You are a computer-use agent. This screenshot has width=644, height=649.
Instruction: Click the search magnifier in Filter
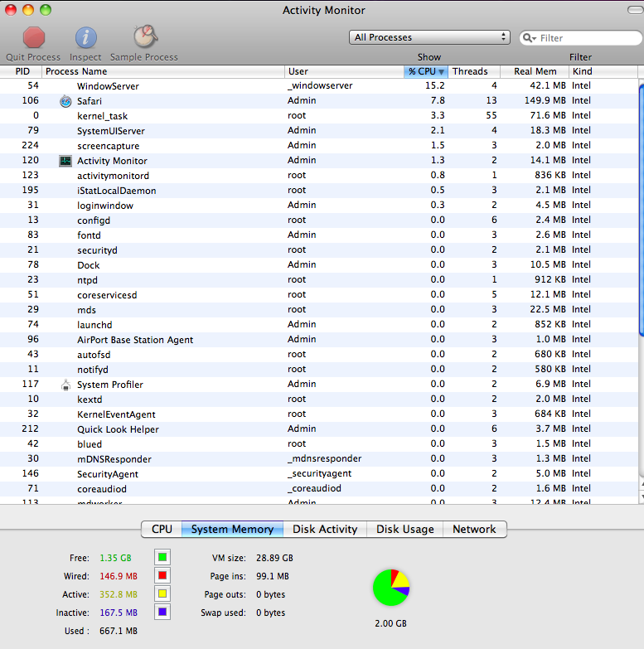coord(529,38)
